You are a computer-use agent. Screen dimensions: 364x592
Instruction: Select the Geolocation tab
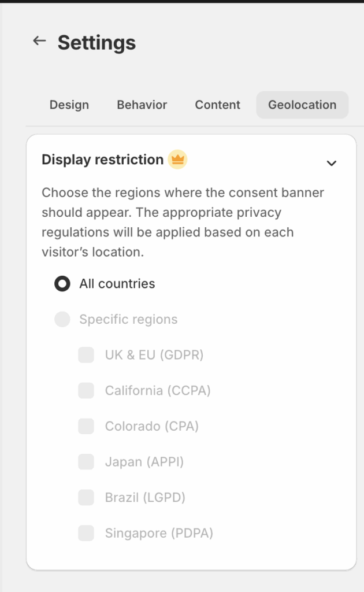(x=302, y=105)
